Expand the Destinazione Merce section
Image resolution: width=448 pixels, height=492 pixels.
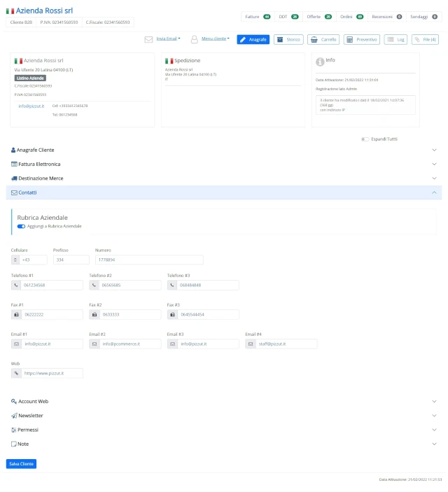tap(224, 178)
